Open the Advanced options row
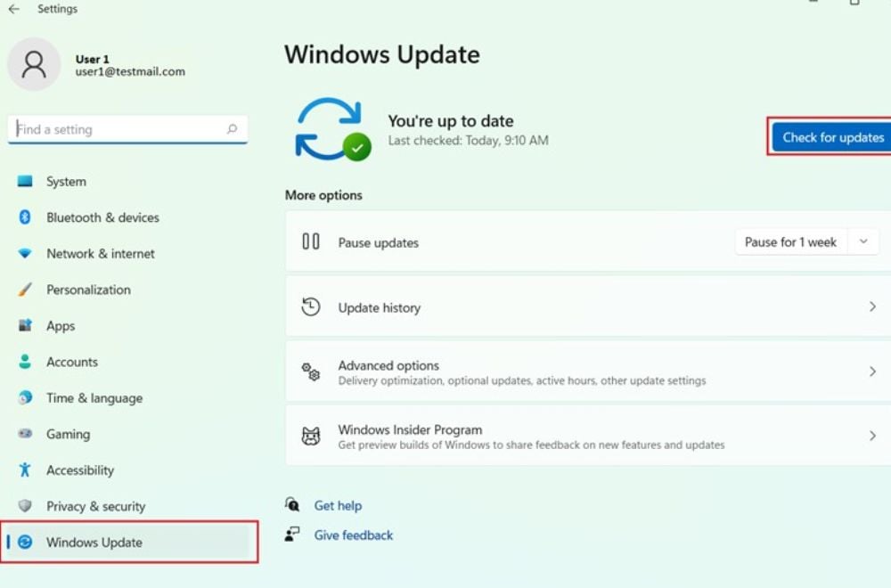Screen dimensions: 891x588 click(x=588, y=372)
